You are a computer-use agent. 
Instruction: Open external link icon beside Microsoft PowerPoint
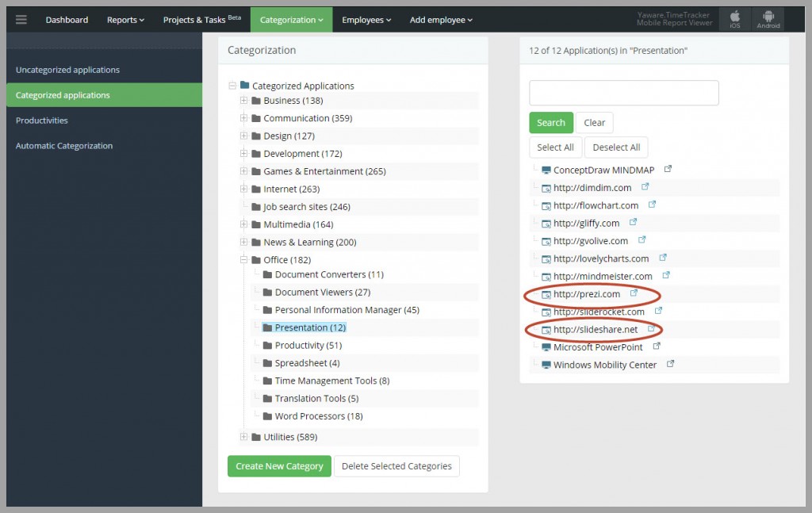tap(657, 346)
